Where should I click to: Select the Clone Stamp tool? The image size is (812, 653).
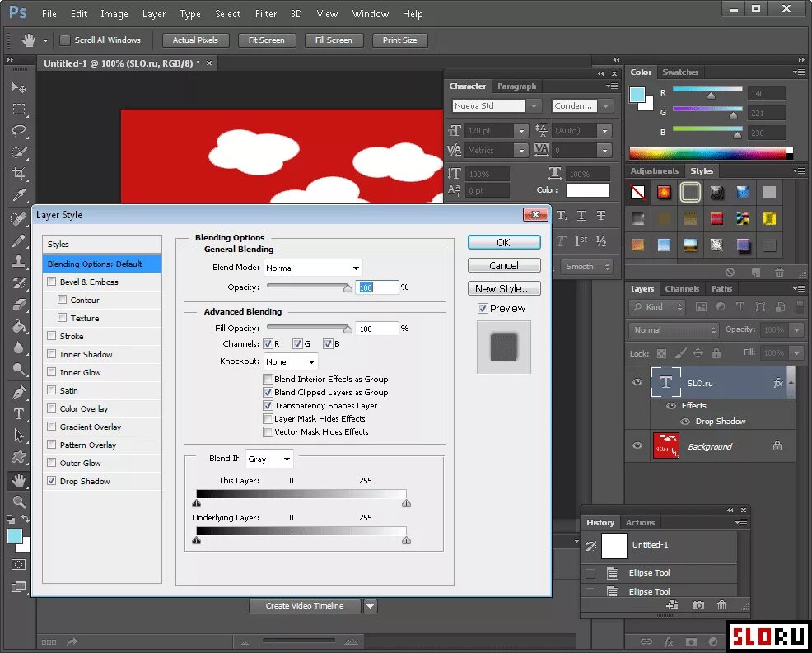(19, 262)
